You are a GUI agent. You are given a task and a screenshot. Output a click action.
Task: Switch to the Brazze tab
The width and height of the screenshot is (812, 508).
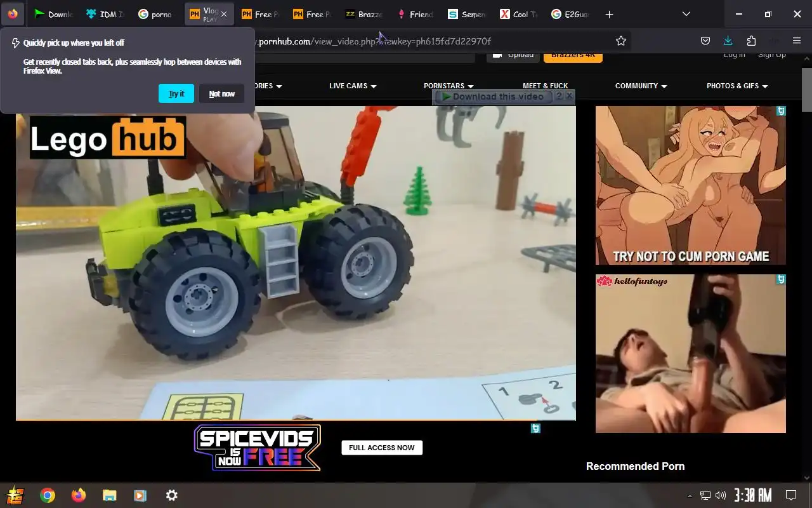364,14
